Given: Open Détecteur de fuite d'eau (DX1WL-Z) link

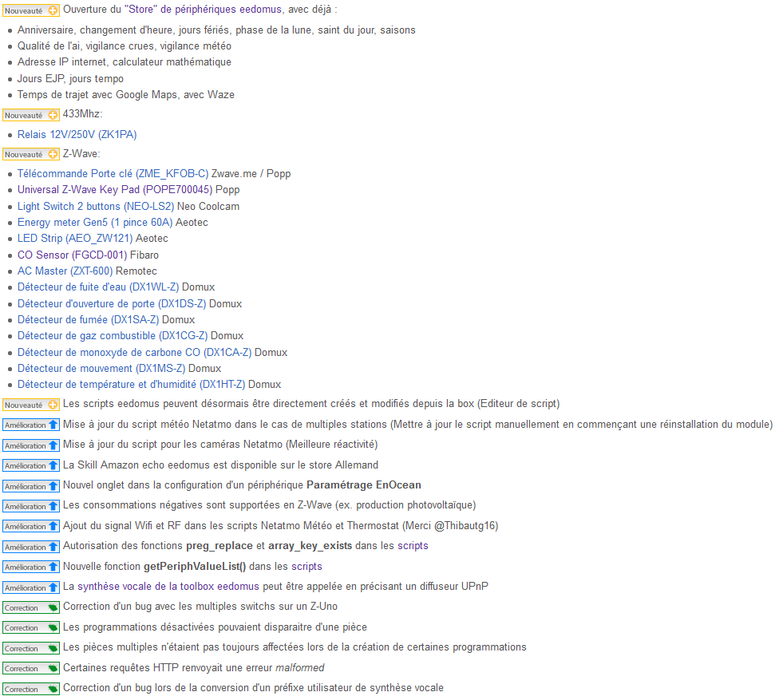Looking at the screenshot, I should click(x=98, y=287).
